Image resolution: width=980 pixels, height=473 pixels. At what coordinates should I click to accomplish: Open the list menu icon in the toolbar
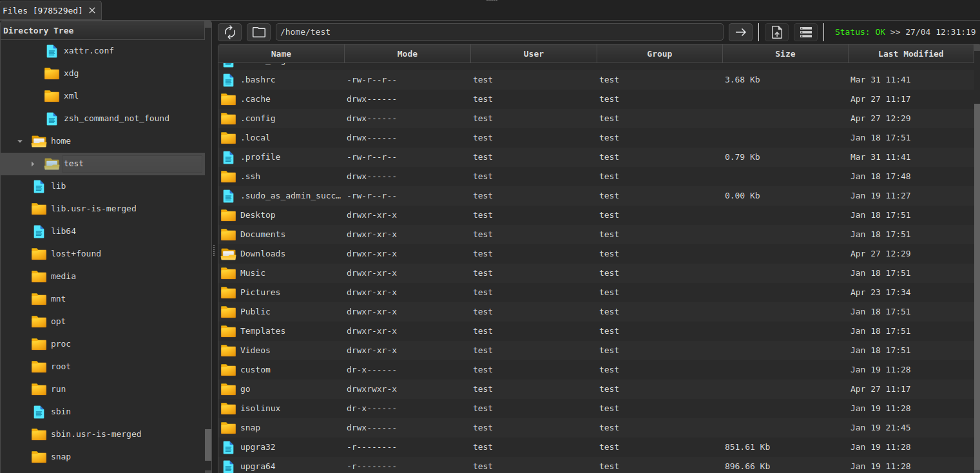805,32
